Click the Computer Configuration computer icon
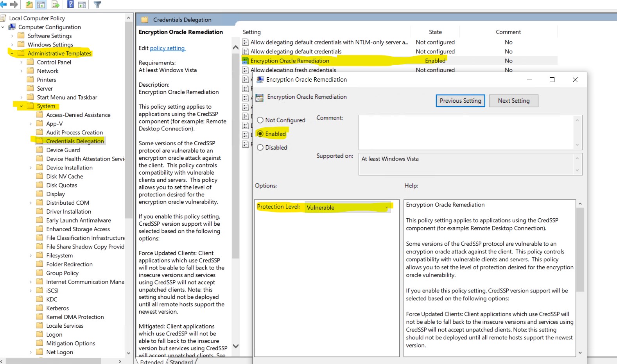 coord(12,27)
